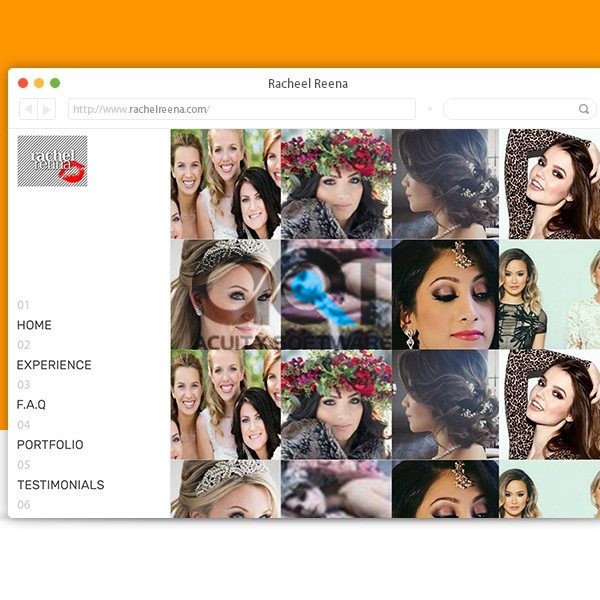The width and height of the screenshot is (600, 600).
Task: Open second-row tiara bride photo
Action: click(x=225, y=294)
